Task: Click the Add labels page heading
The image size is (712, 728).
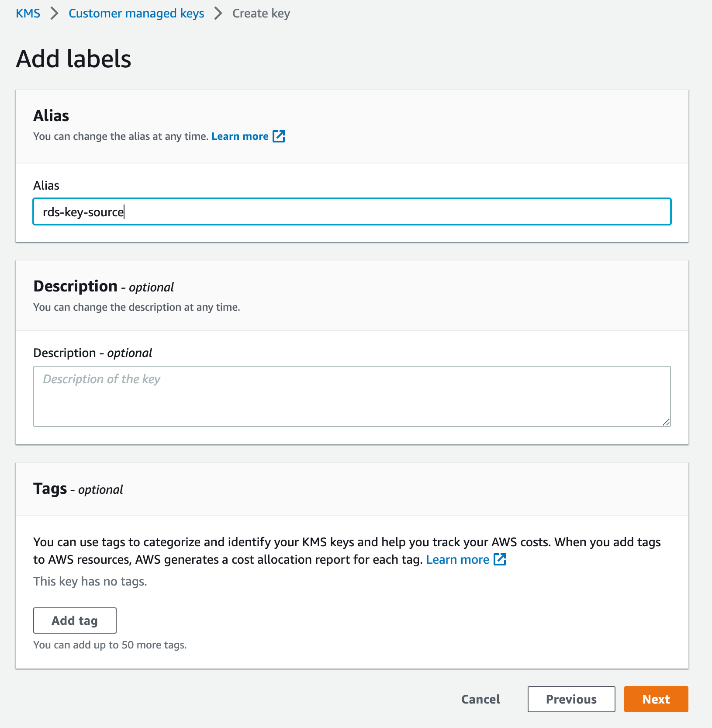Action: [73, 59]
